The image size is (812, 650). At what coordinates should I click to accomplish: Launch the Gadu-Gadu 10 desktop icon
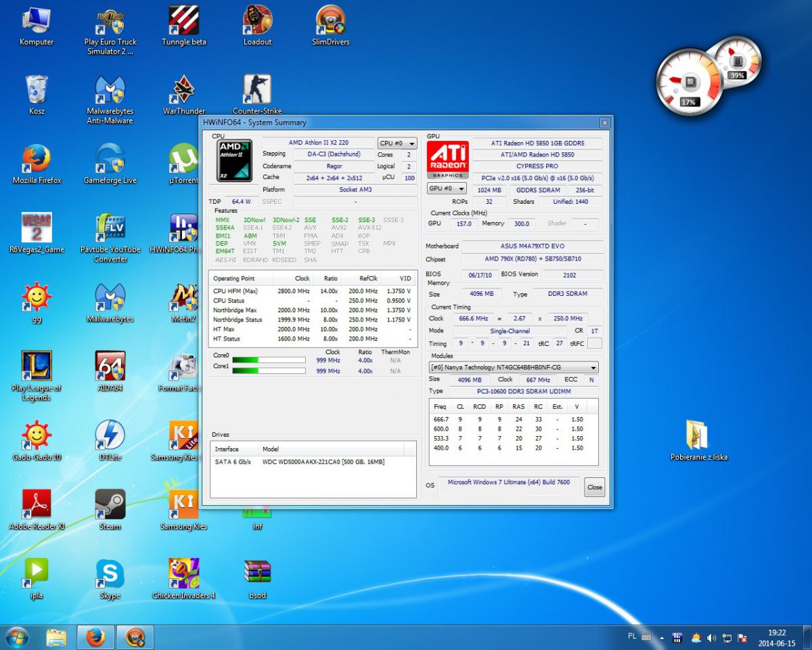[x=37, y=440]
